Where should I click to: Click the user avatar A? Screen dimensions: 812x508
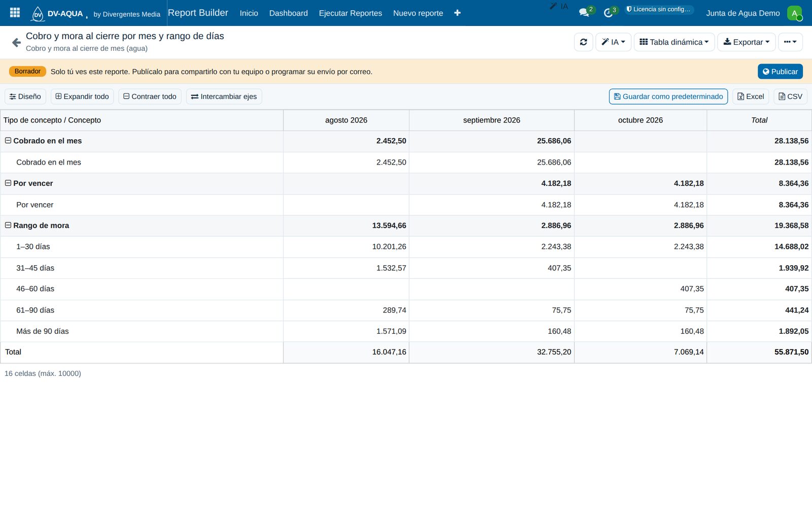(x=794, y=13)
